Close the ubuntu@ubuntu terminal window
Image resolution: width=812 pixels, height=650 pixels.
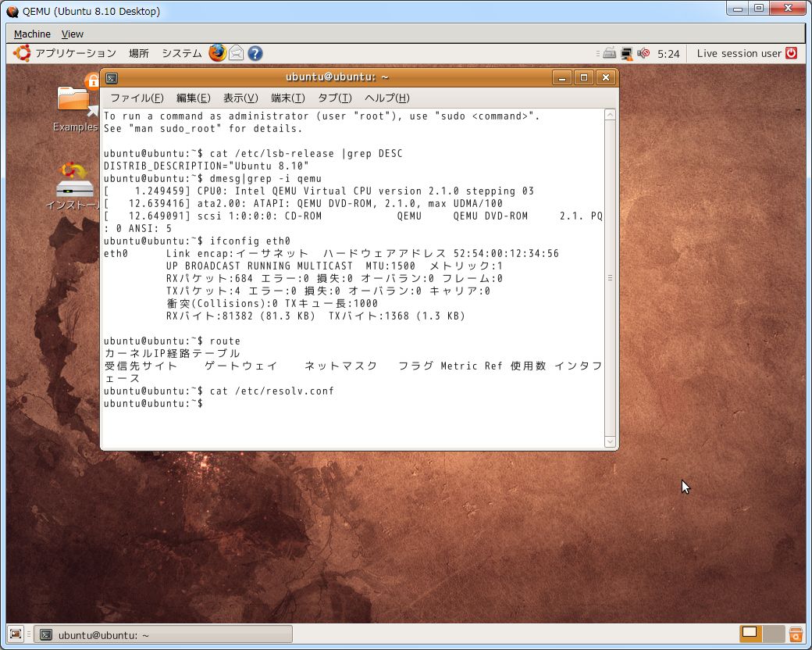[605, 78]
